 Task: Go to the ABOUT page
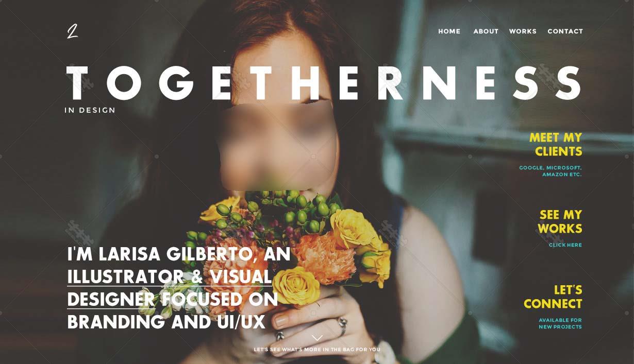[x=486, y=31]
